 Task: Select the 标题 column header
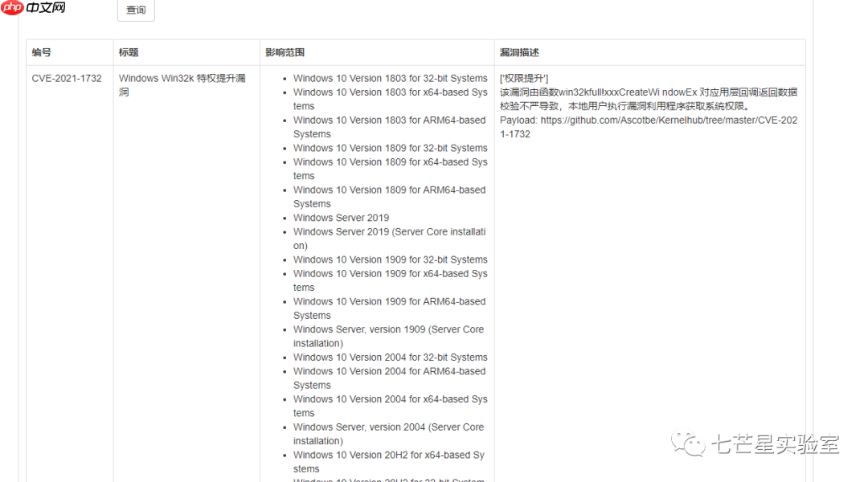pos(129,52)
